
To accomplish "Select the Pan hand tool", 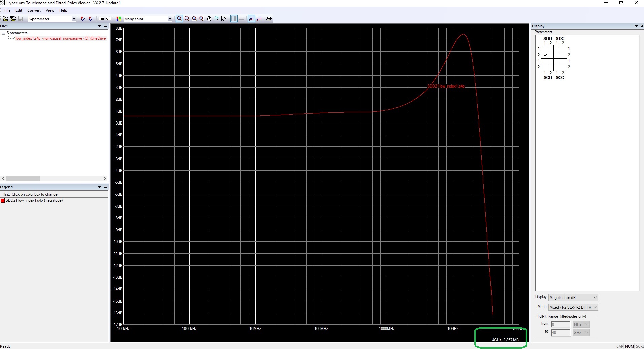I will [x=209, y=19].
